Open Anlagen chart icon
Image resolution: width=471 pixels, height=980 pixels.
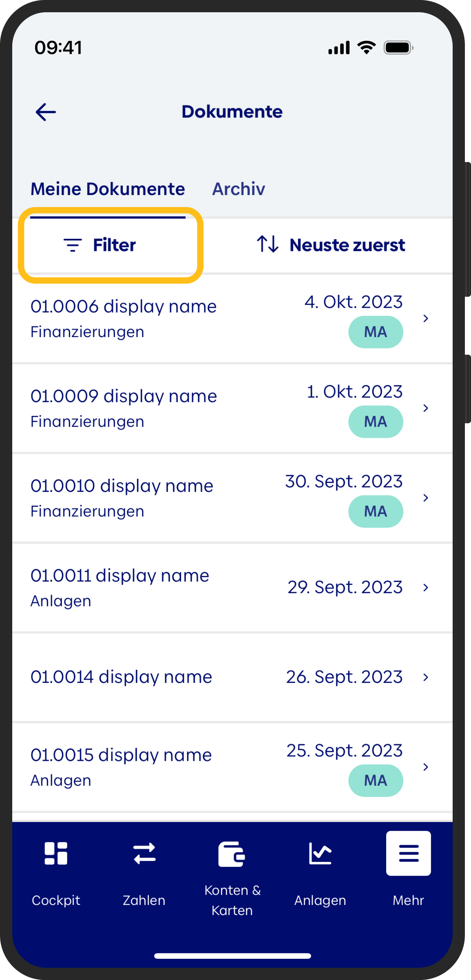point(320,853)
